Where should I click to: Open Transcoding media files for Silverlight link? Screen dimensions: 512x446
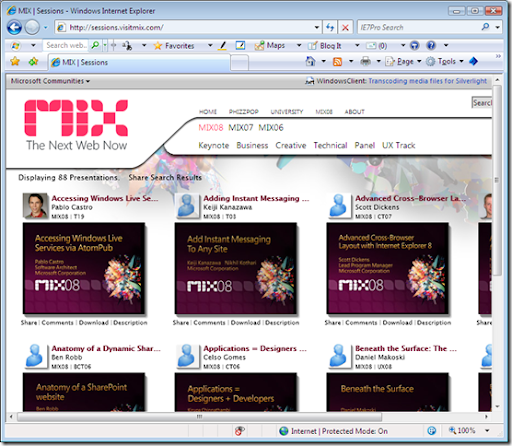coord(427,81)
